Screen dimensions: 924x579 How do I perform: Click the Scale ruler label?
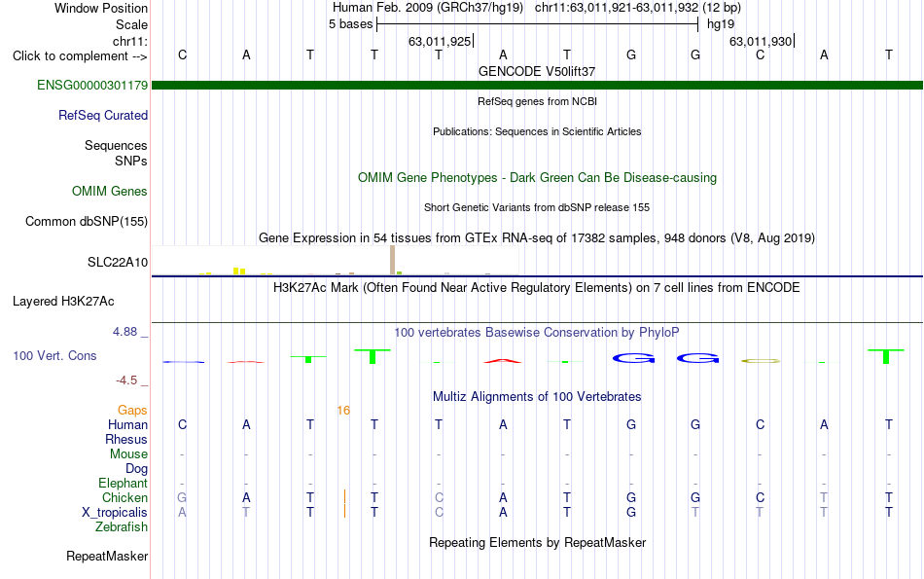[132, 24]
